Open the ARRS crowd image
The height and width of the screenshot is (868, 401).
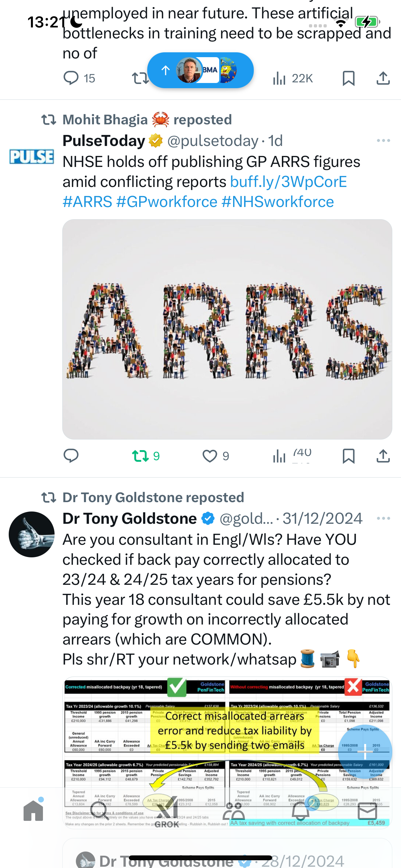[227, 329]
